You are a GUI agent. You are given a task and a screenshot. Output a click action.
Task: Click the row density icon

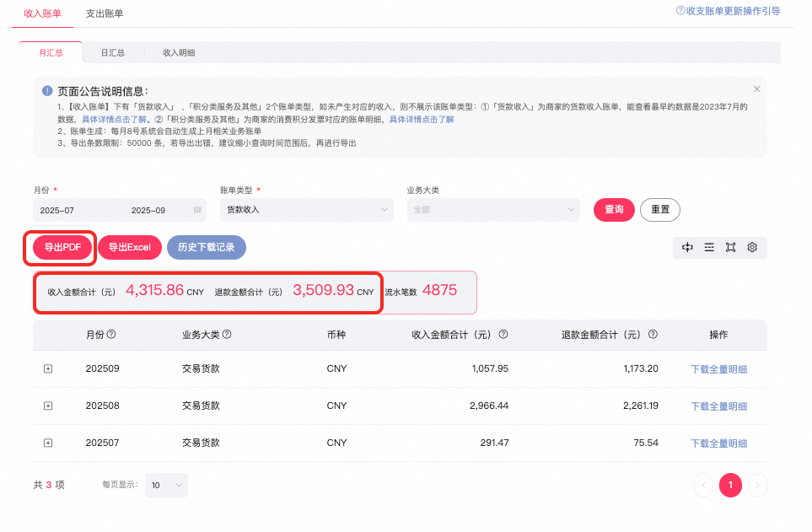tap(709, 248)
